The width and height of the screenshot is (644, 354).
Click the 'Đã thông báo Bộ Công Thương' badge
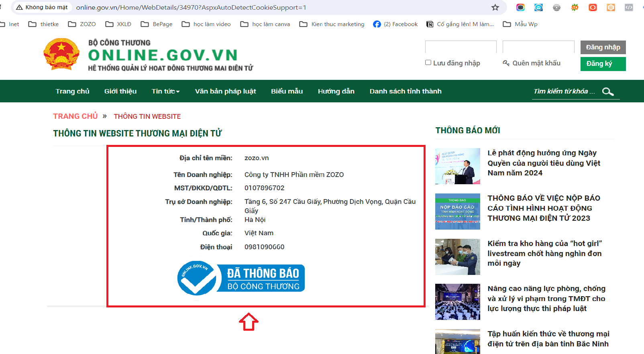241,278
